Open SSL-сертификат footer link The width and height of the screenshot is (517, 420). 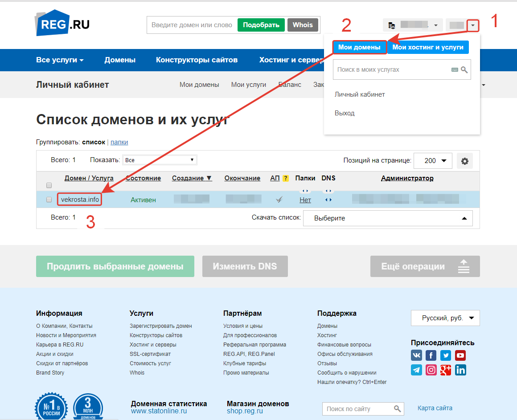pos(150,354)
